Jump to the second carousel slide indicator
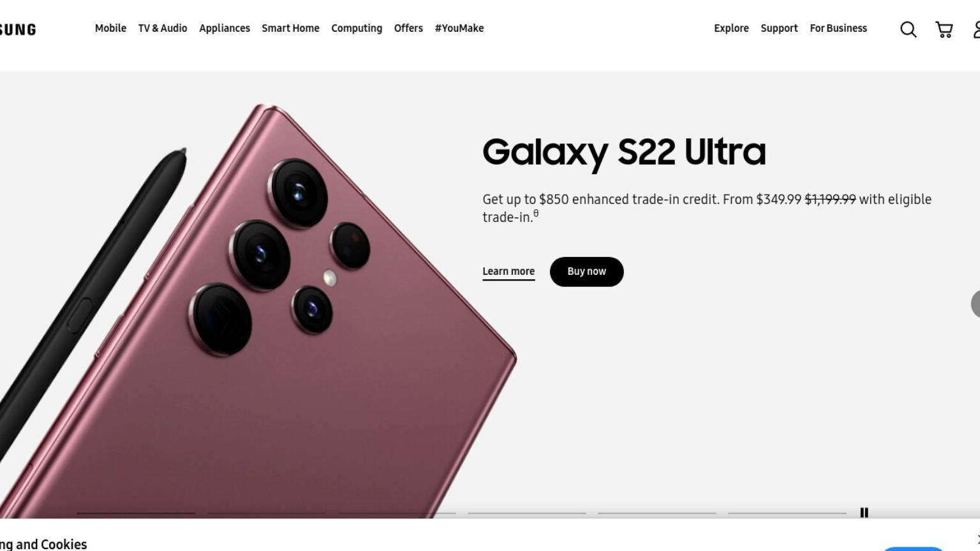Screen dimensions: 980x551 point(267,513)
